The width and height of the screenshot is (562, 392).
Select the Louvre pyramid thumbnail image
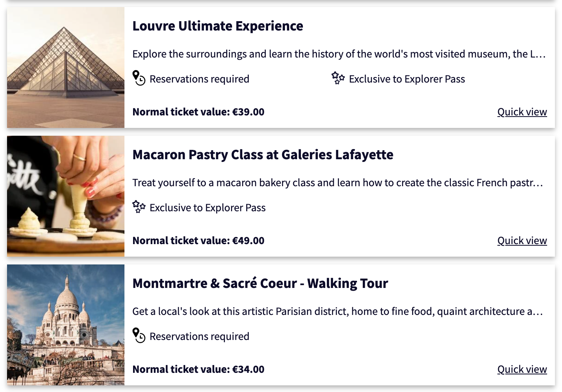pos(66,67)
